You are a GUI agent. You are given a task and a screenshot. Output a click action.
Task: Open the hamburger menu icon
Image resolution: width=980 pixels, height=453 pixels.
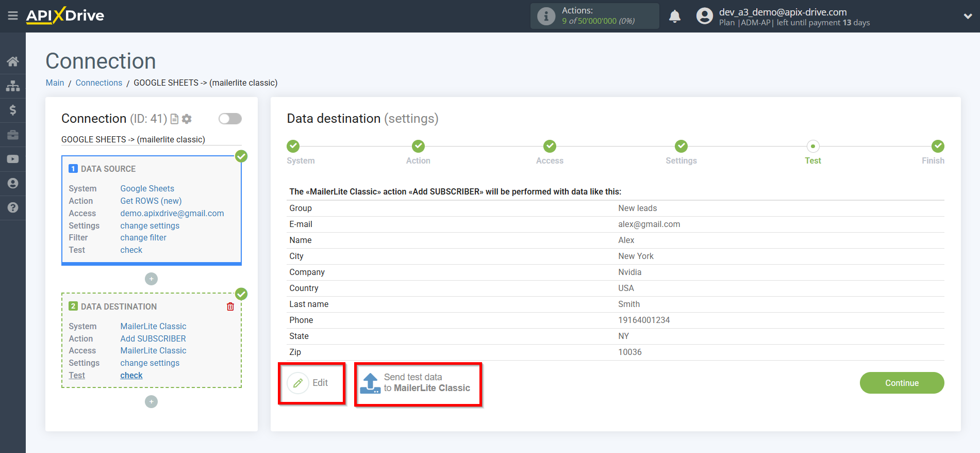pos(13,16)
